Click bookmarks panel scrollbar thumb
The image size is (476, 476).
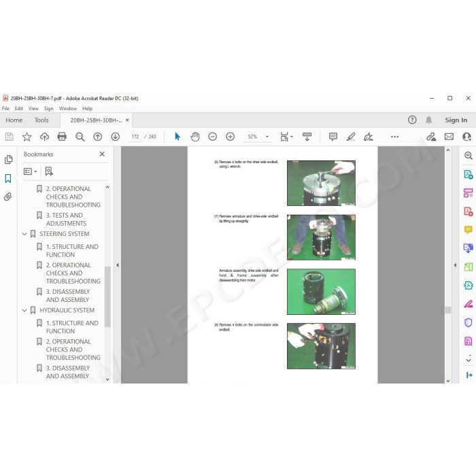click(x=107, y=296)
